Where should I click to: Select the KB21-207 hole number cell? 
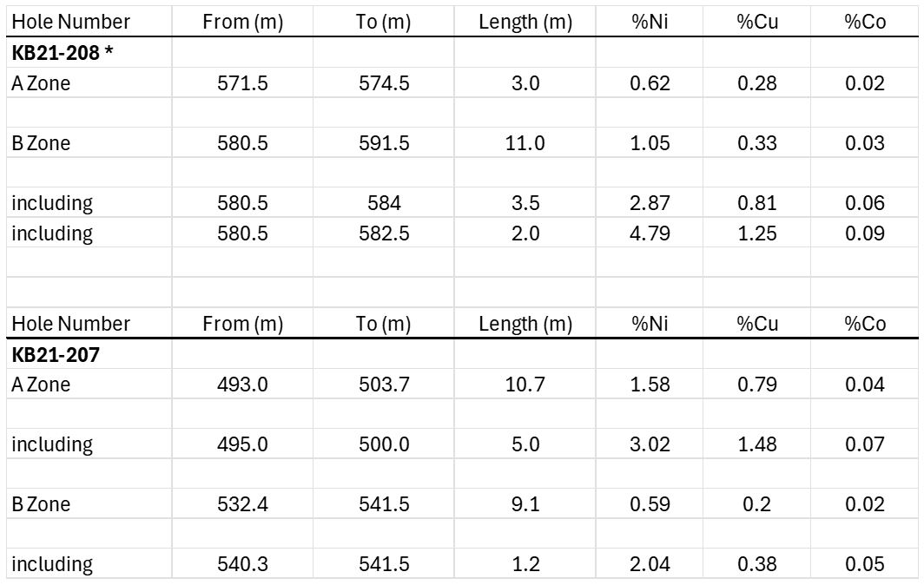(49, 354)
